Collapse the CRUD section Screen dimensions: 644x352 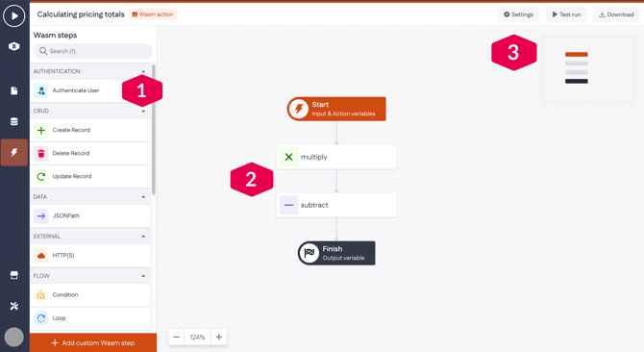coord(143,111)
